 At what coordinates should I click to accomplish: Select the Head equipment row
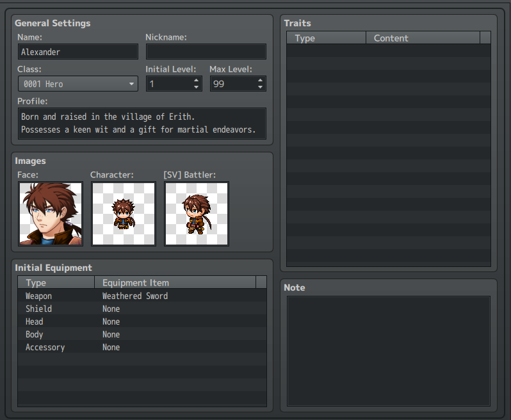[142, 321]
